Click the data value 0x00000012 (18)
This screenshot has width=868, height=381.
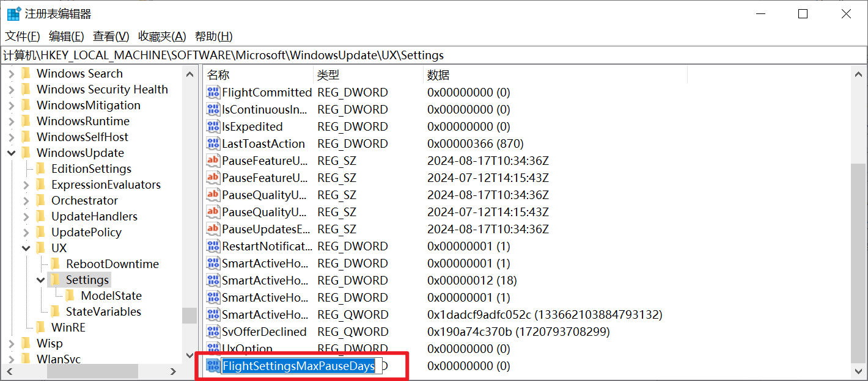tap(472, 280)
